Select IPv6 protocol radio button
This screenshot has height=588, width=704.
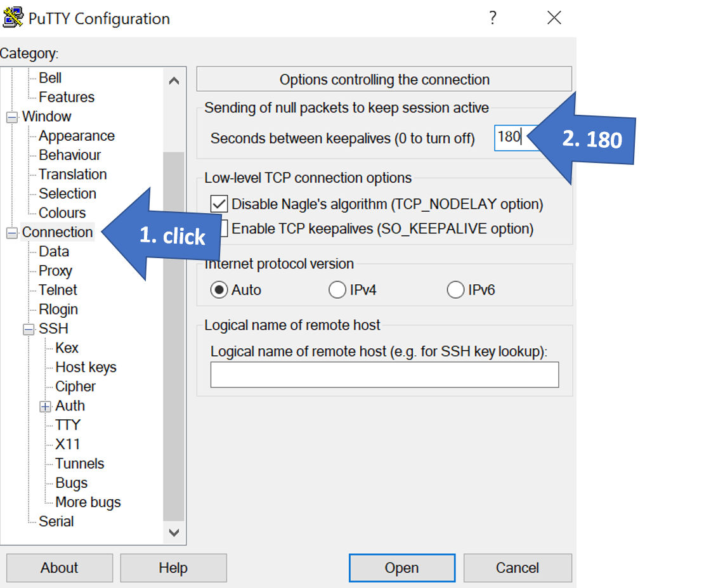point(455,290)
